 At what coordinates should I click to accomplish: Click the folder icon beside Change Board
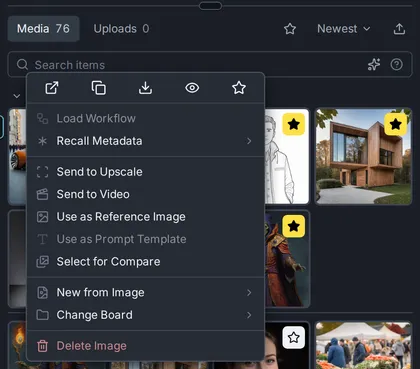click(x=42, y=315)
